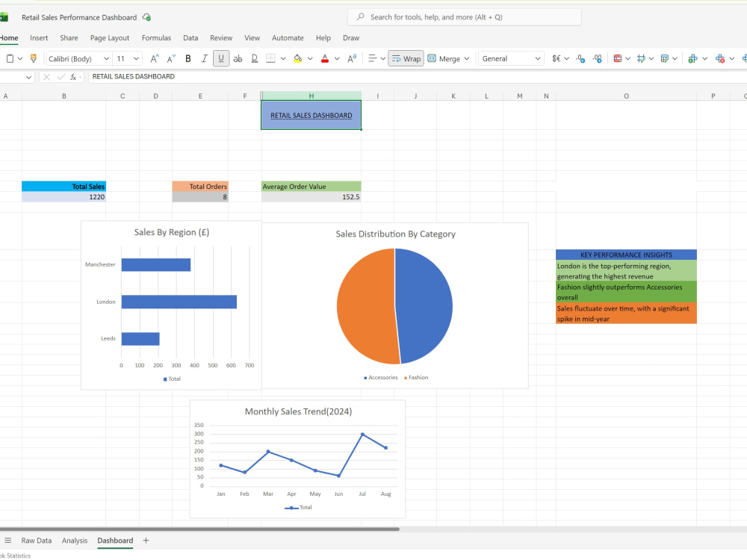Select the Average Order Value 152.5 cell

click(311, 196)
